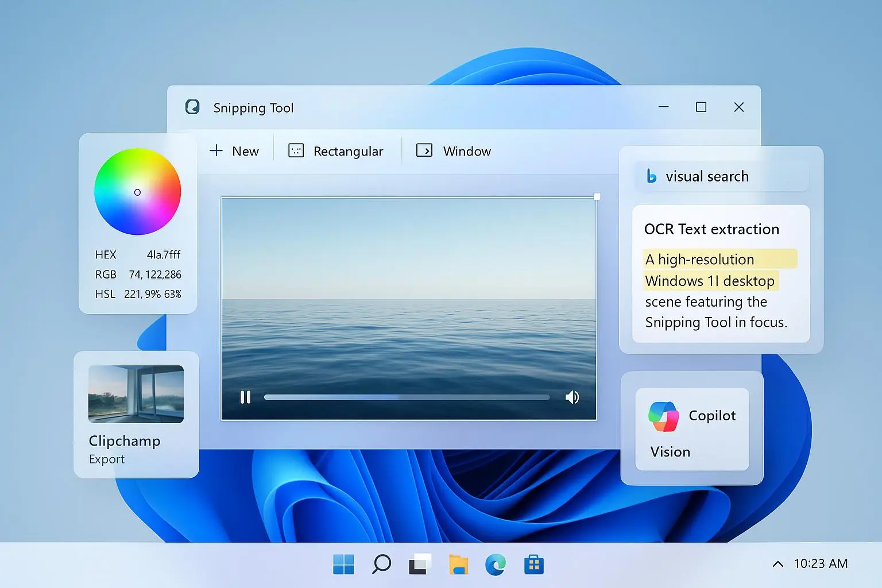Image resolution: width=882 pixels, height=588 pixels.
Task: Pause the video playback
Action: coord(245,397)
